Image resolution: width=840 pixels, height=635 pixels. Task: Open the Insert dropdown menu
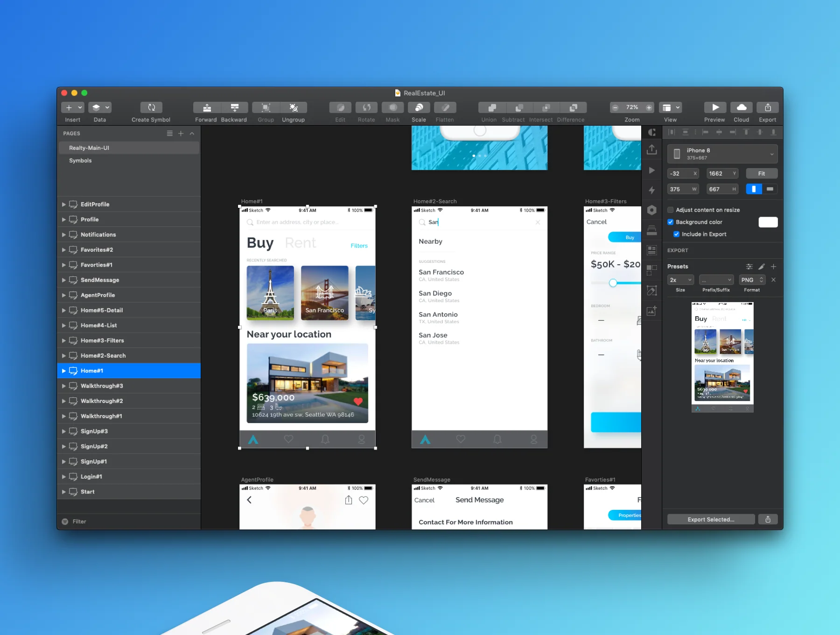coord(73,107)
